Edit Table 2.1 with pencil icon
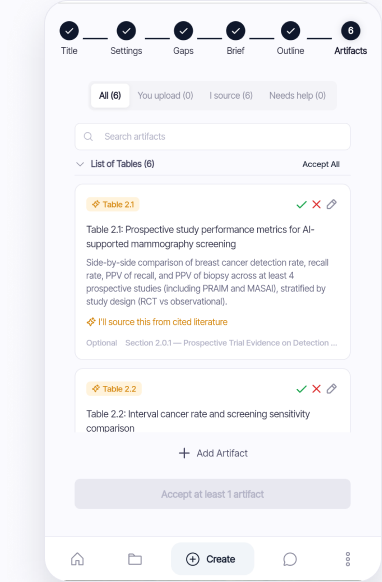Image resolution: width=382 pixels, height=582 pixels. [x=332, y=205]
